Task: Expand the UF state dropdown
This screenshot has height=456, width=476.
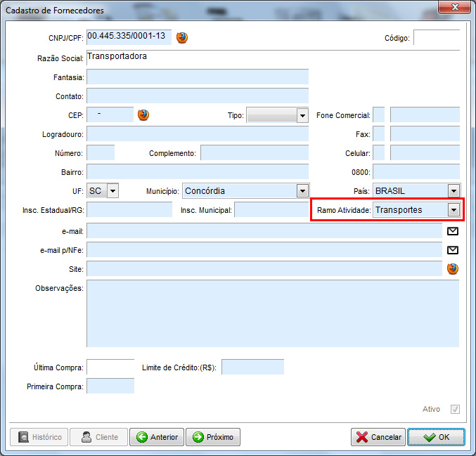Action: click(x=112, y=190)
